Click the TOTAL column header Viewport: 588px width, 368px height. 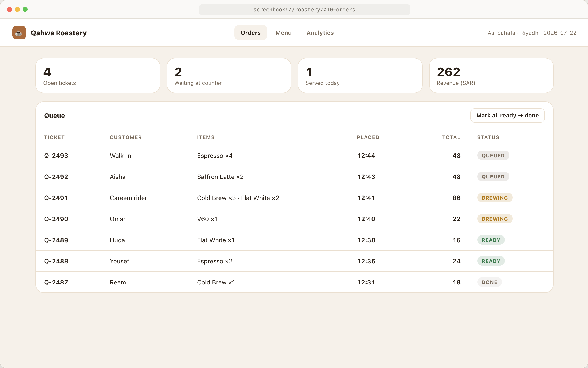pos(451,137)
